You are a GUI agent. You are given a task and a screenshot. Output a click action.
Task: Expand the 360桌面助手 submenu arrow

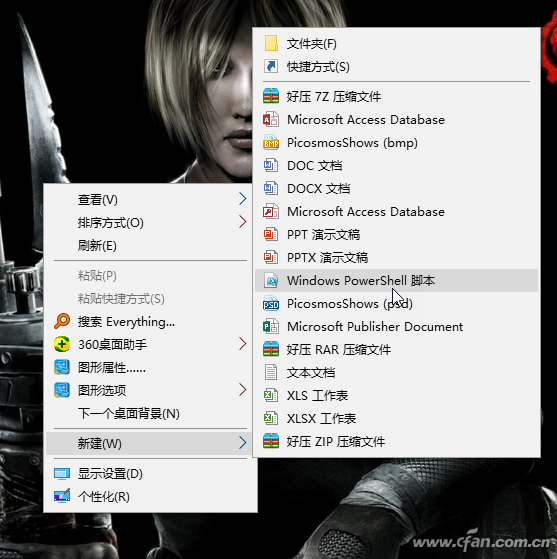click(x=242, y=344)
